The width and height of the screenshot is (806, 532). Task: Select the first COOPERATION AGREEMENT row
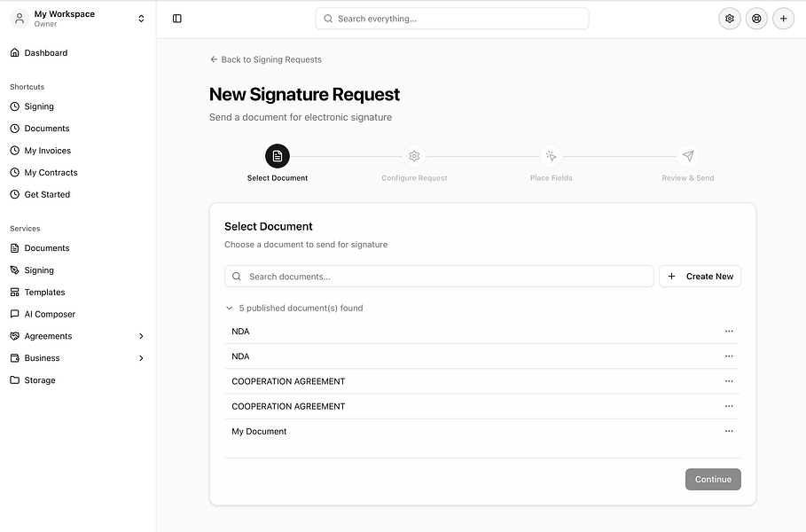pos(481,381)
